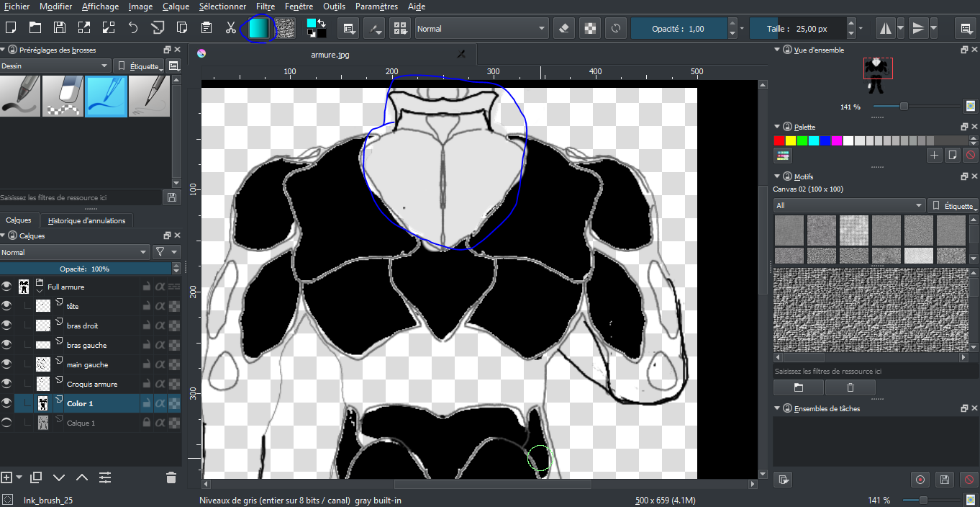Viewport: 980px width, 507px height.
Task: Hide the tête layer
Action: 7,306
